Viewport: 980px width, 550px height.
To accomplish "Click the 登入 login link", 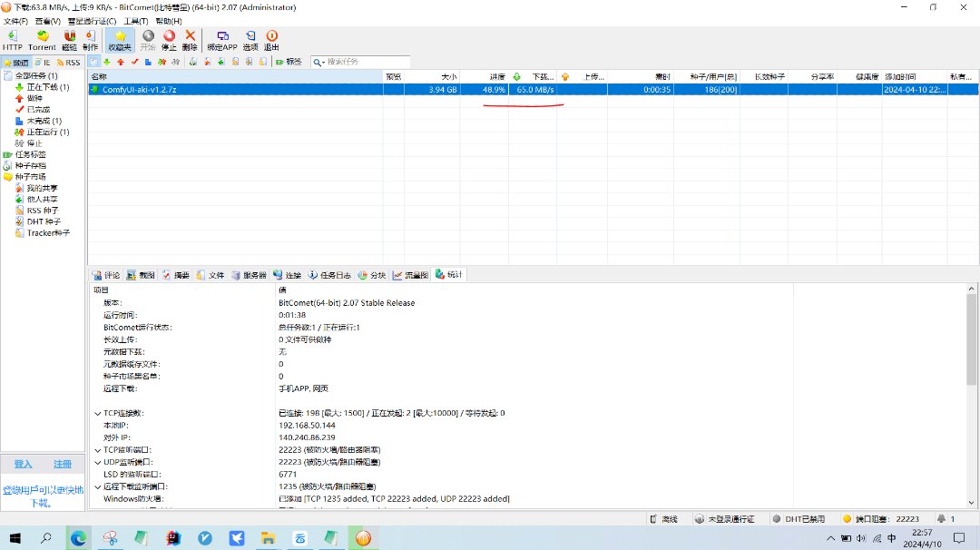I will pyautogui.click(x=23, y=465).
